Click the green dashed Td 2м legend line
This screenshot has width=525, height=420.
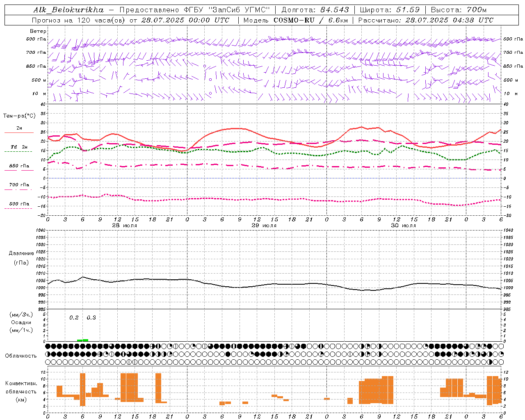(18, 151)
